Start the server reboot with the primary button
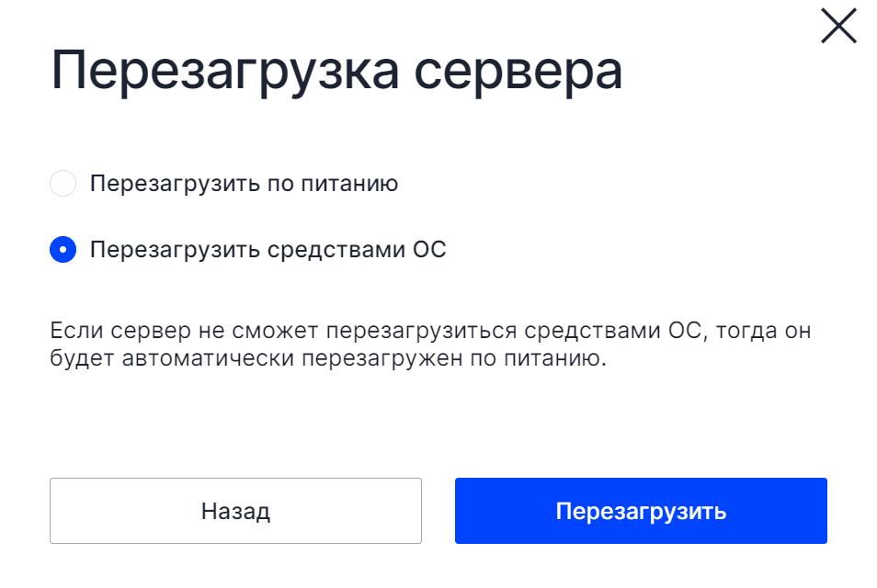Image resolution: width=877 pixels, height=588 pixels. tap(641, 510)
